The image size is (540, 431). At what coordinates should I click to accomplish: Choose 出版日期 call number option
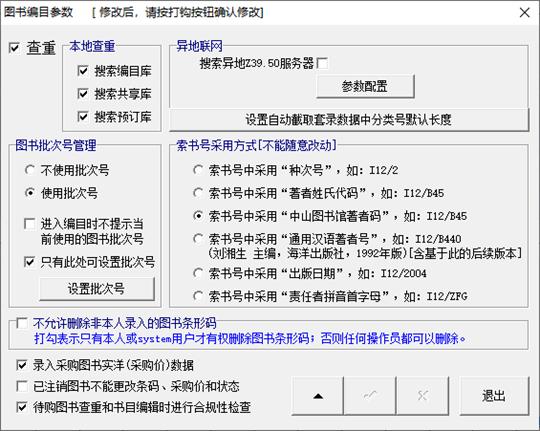(x=198, y=273)
